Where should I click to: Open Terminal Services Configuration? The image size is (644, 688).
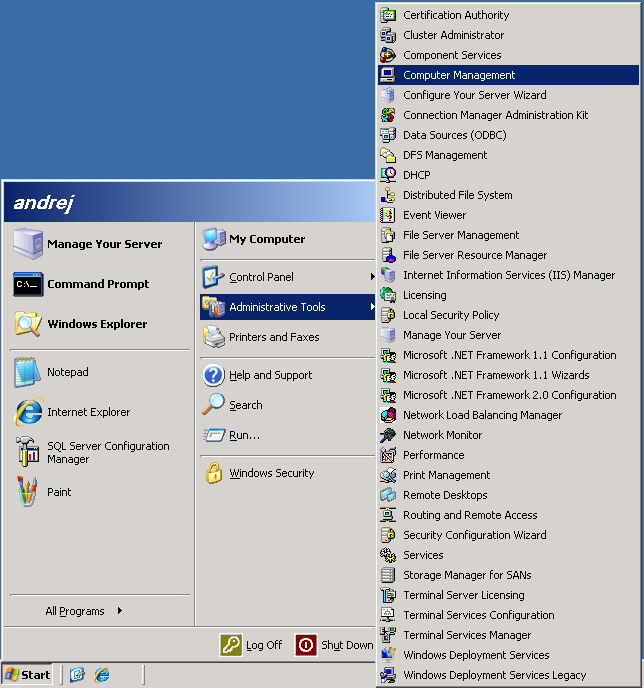(x=508, y=615)
